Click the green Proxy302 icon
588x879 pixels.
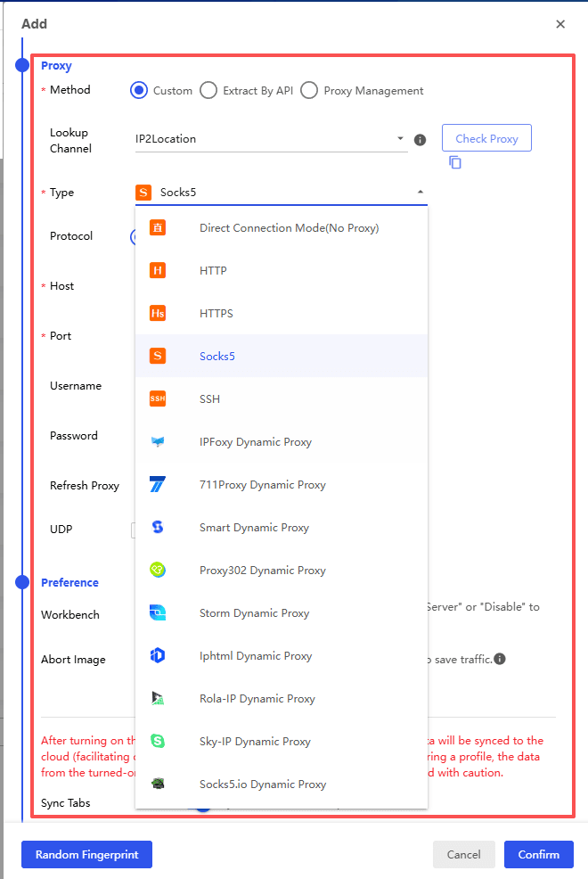158,570
